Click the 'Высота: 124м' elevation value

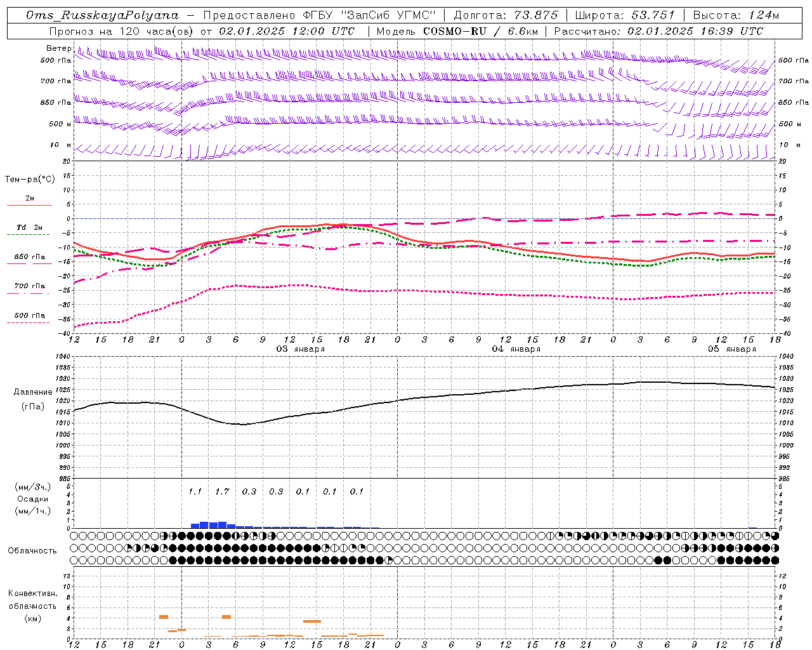[736, 15]
